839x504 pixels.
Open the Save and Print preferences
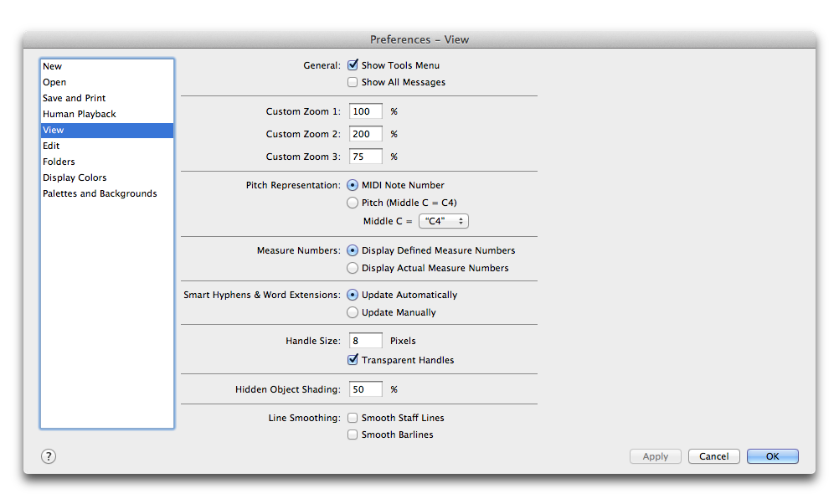[74, 97]
